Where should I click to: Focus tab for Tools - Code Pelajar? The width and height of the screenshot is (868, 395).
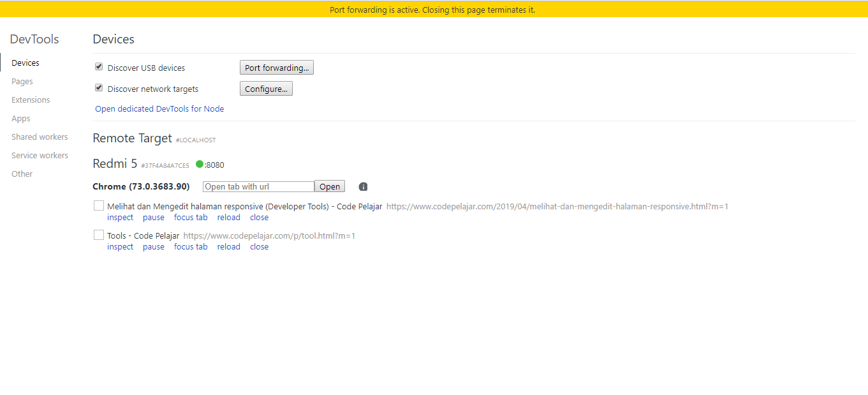(191, 246)
